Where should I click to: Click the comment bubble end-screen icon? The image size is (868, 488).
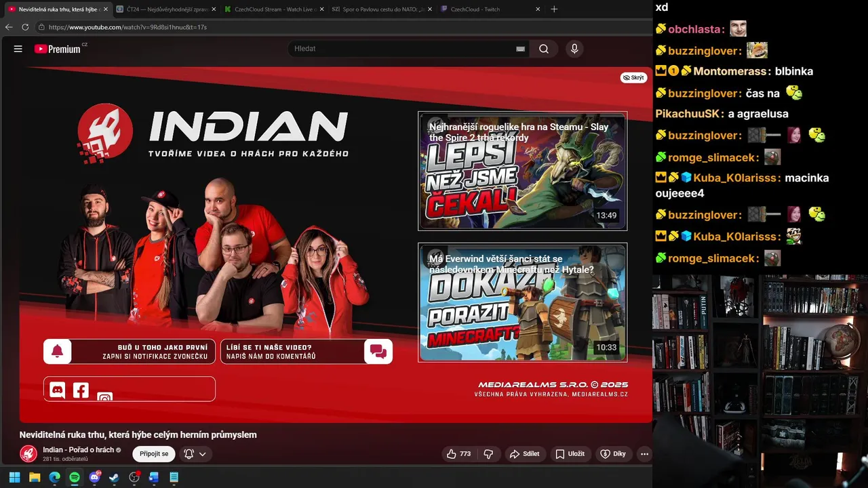point(378,351)
